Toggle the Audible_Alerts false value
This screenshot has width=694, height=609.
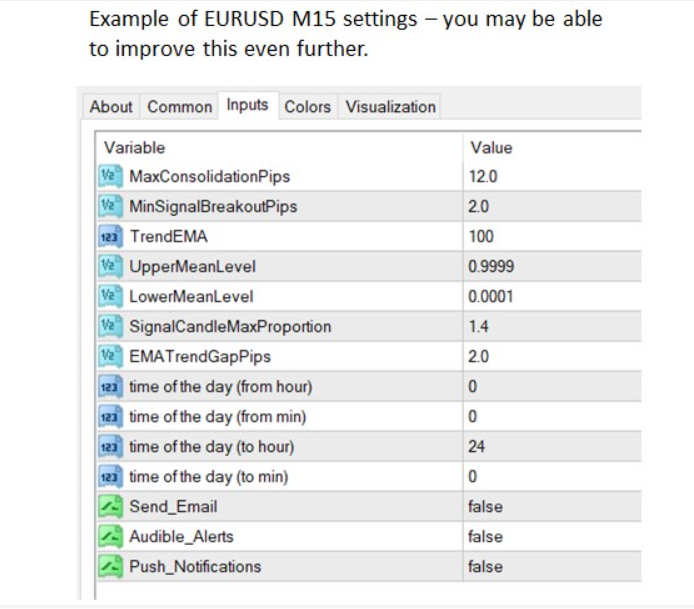pyautogui.click(x=485, y=537)
